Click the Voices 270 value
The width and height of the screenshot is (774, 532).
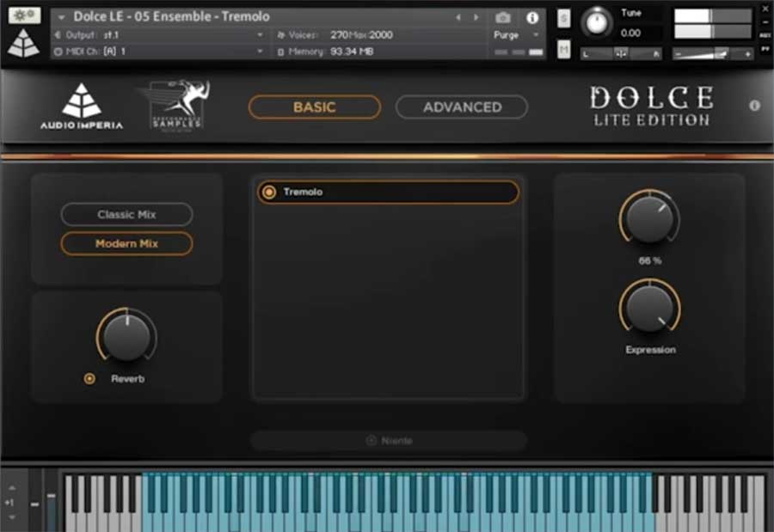tap(339, 35)
